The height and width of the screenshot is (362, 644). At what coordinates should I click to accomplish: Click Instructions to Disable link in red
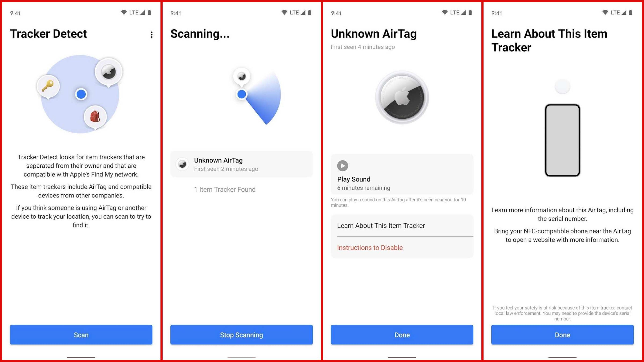pyautogui.click(x=370, y=247)
